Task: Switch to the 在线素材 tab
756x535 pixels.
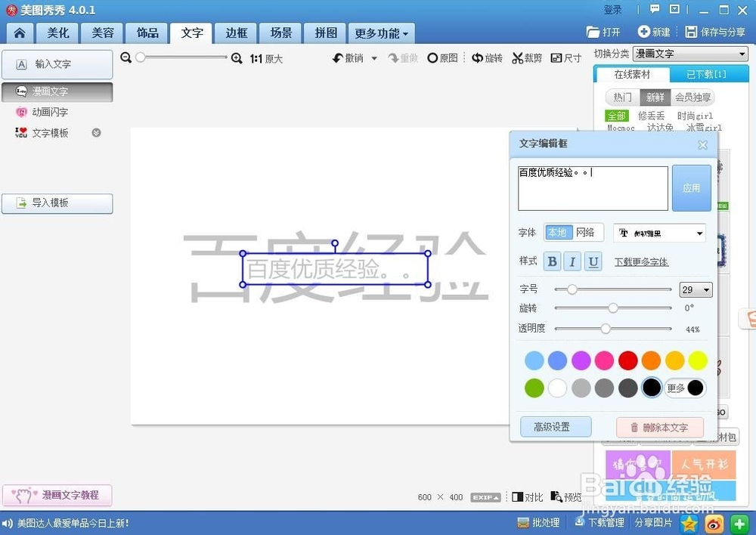Action: pos(631,74)
